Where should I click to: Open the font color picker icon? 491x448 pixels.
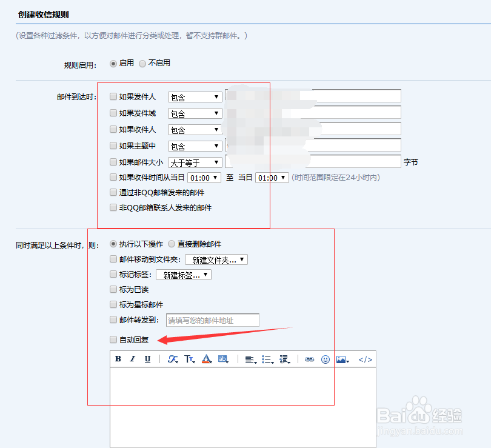[207, 359]
